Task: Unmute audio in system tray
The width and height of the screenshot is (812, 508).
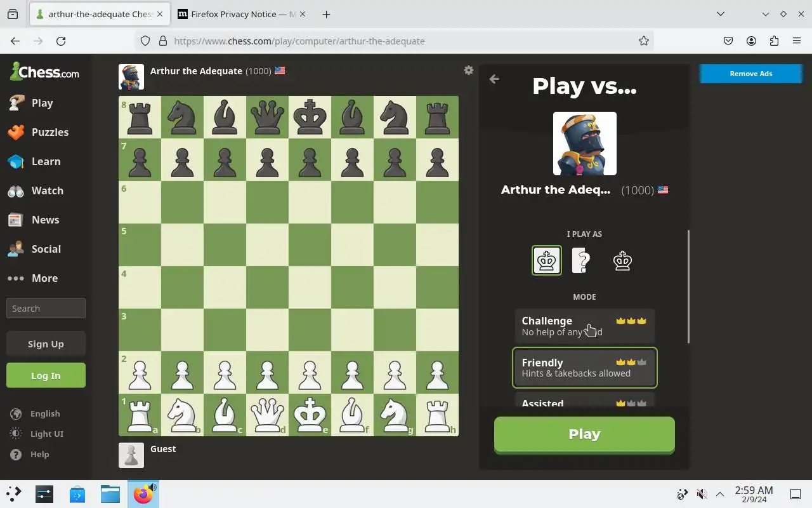Action: [701, 494]
